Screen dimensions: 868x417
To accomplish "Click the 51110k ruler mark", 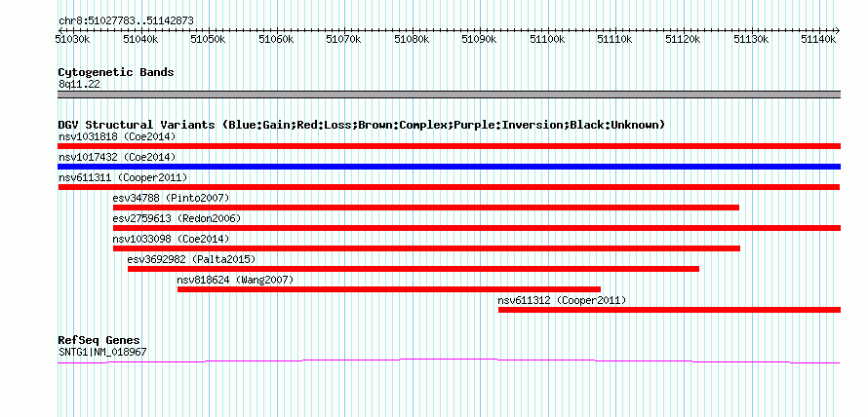I will [615, 39].
